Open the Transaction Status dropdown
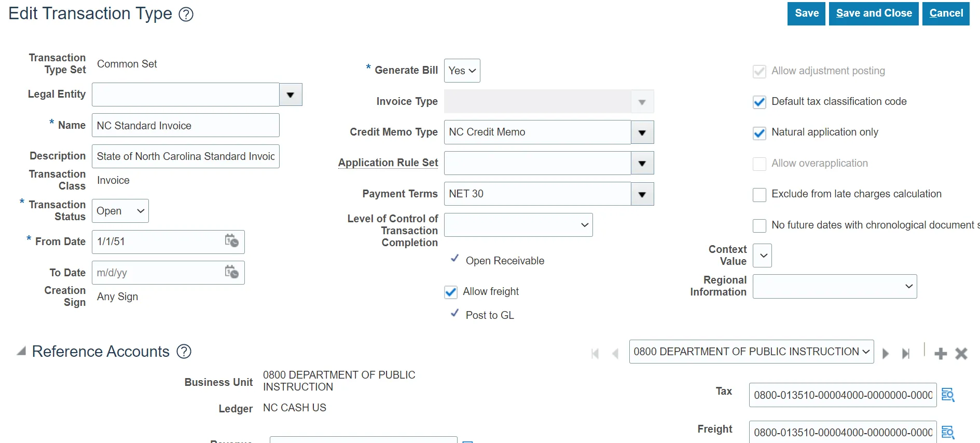Screen dimensions: 980x443 [x=120, y=211]
